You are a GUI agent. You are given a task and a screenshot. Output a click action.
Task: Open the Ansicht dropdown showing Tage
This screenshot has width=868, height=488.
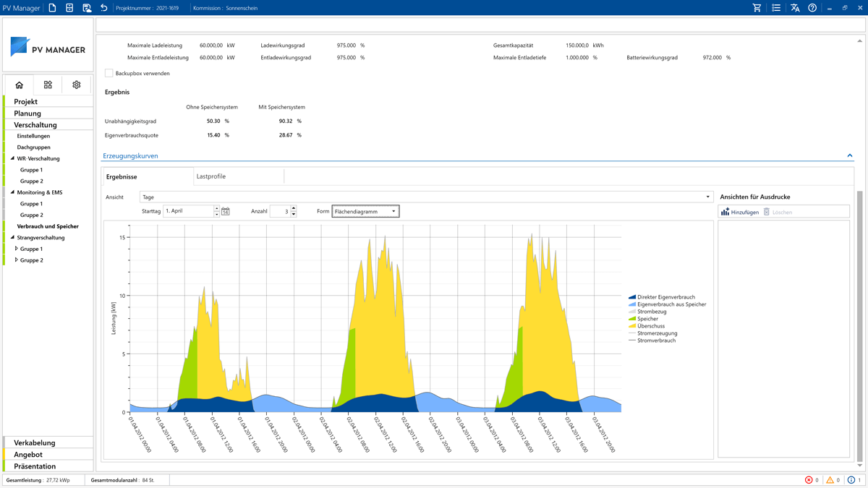(x=707, y=196)
